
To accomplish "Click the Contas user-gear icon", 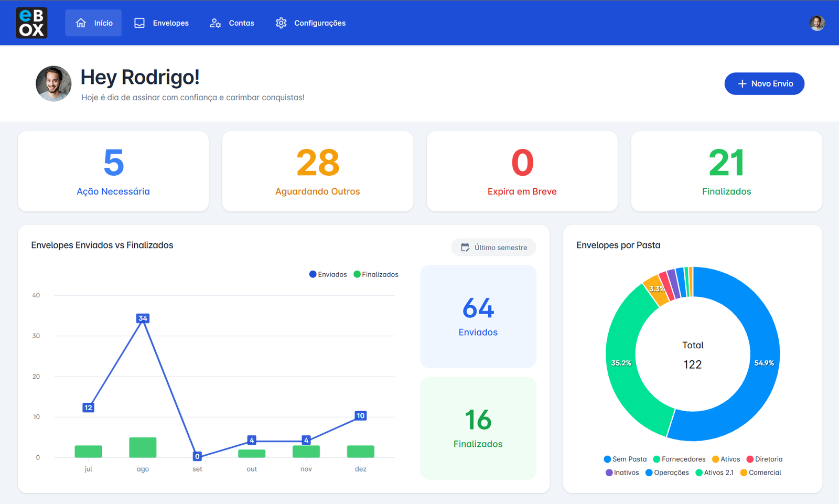I will pyautogui.click(x=215, y=23).
